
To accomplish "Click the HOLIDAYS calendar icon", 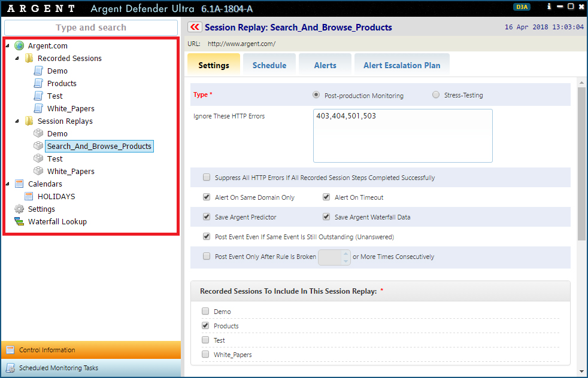I will (29, 197).
